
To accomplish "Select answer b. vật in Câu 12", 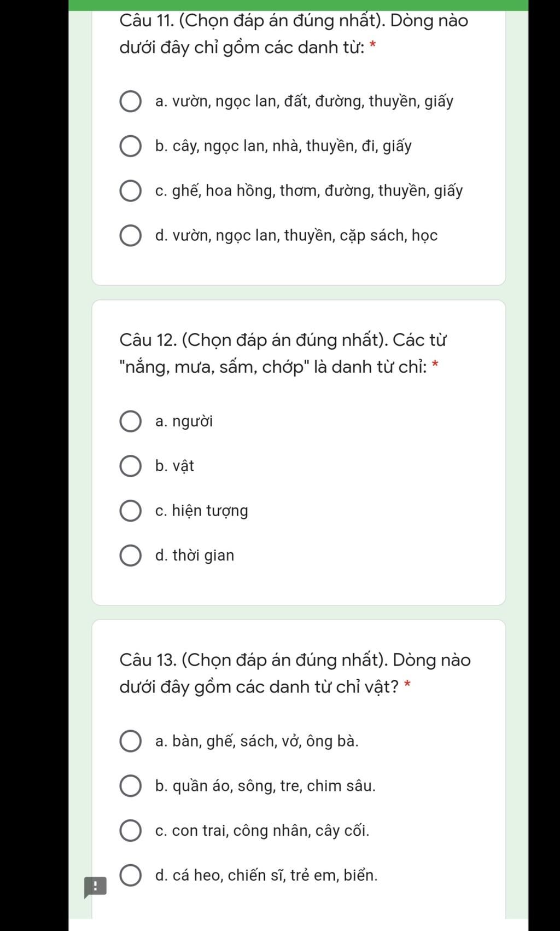I will [x=130, y=466].
